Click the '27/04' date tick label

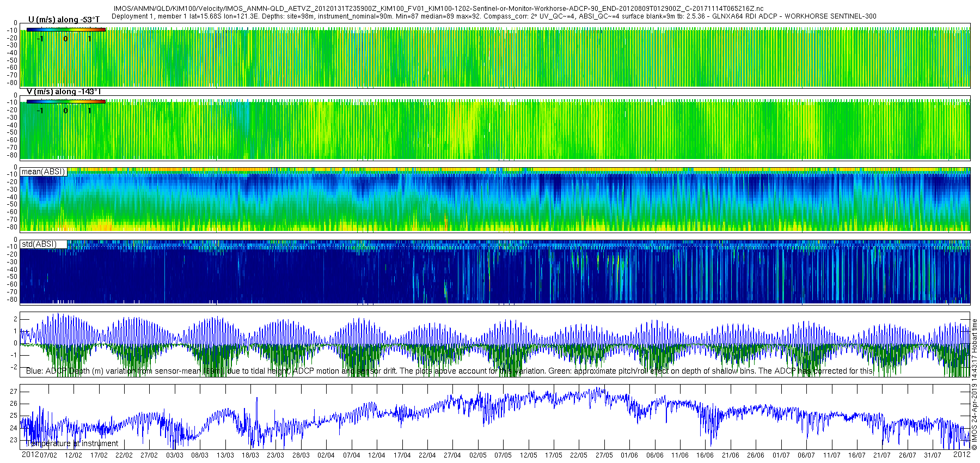click(452, 455)
